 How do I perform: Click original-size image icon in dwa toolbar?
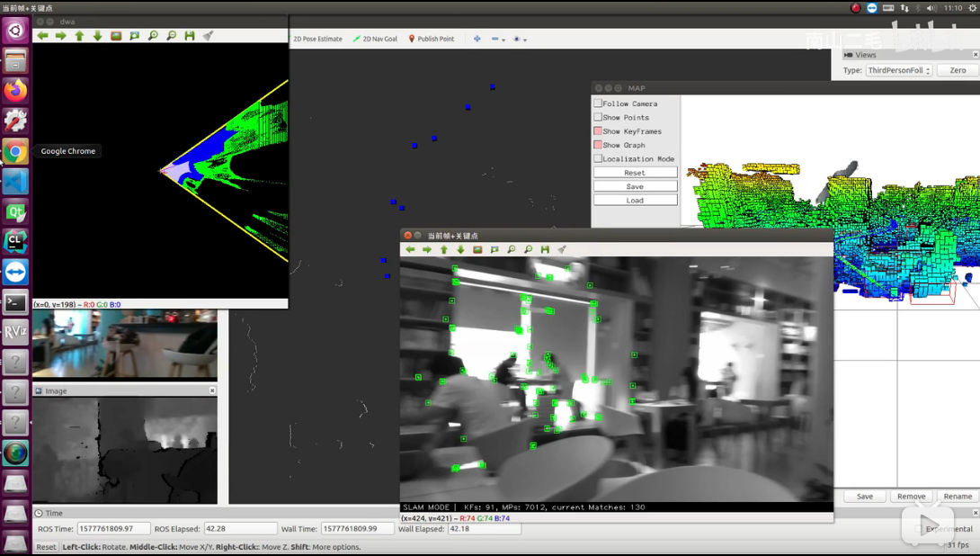point(116,36)
